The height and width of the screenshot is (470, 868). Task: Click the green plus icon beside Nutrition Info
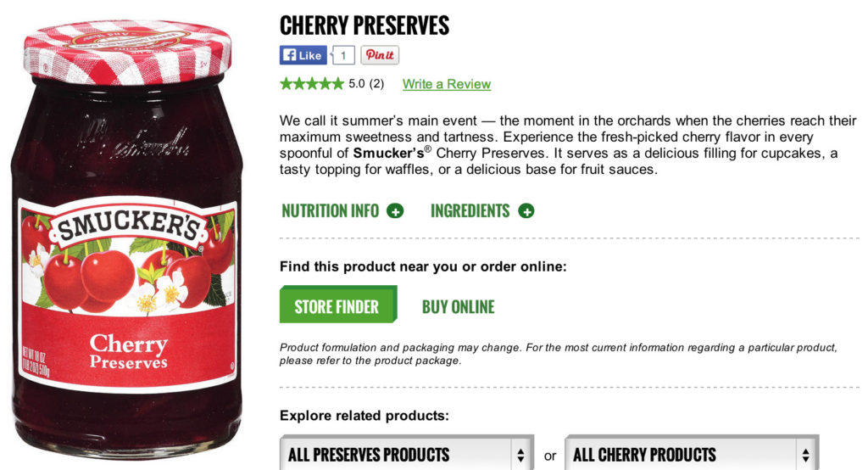coord(395,211)
